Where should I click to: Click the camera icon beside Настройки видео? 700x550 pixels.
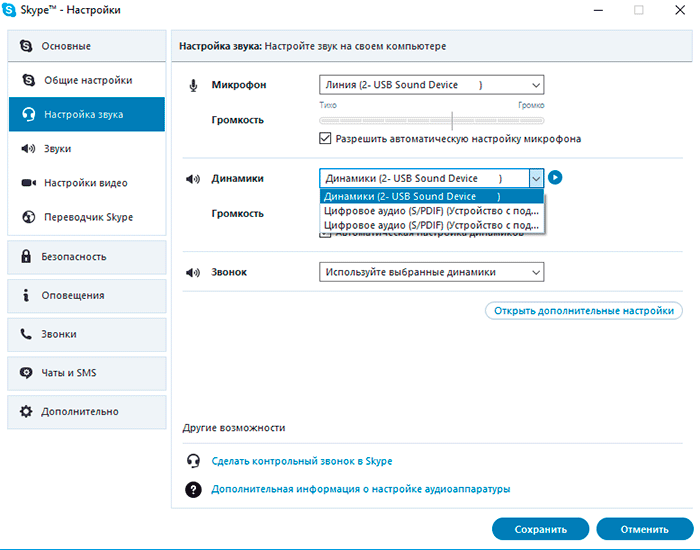pyautogui.click(x=29, y=183)
